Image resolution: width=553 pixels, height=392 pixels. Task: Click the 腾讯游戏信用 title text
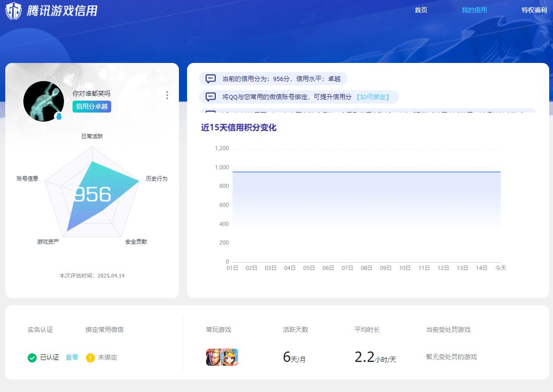point(62,10)
